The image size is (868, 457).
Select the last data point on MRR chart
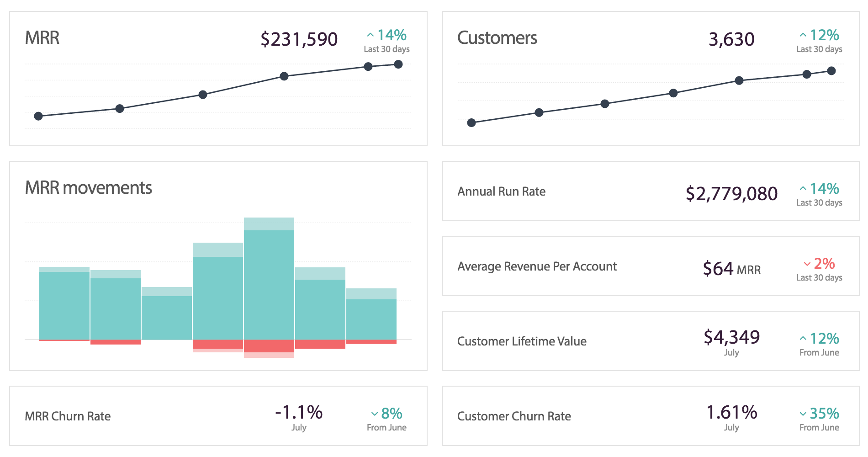pos(398,64)
